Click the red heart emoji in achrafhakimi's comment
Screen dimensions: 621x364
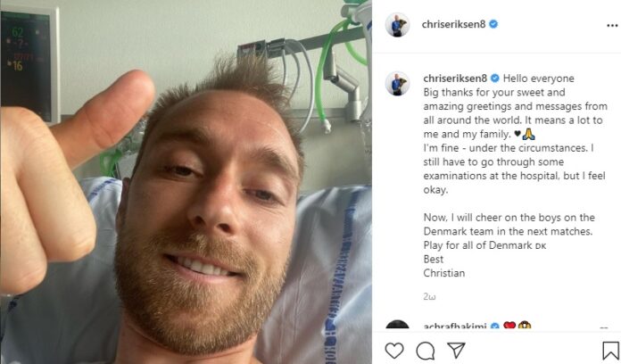[509, 326]
